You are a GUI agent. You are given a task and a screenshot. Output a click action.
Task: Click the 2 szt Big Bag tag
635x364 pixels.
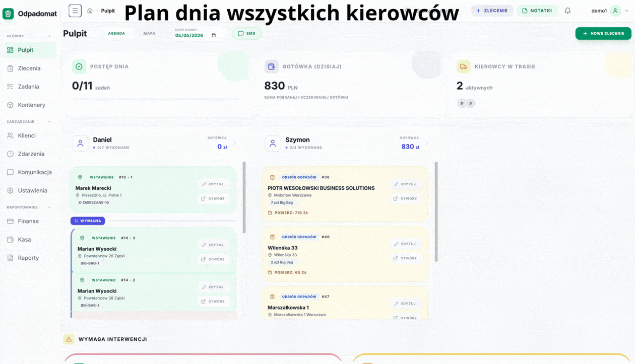[x=282, y=262]
